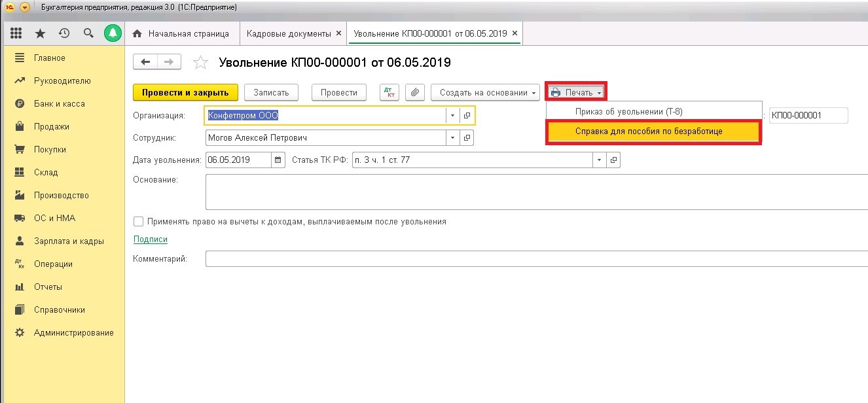Expand the Статья ТК РФ dropdown arrow
Screen dimensions: 868x403
click(600, 160)
